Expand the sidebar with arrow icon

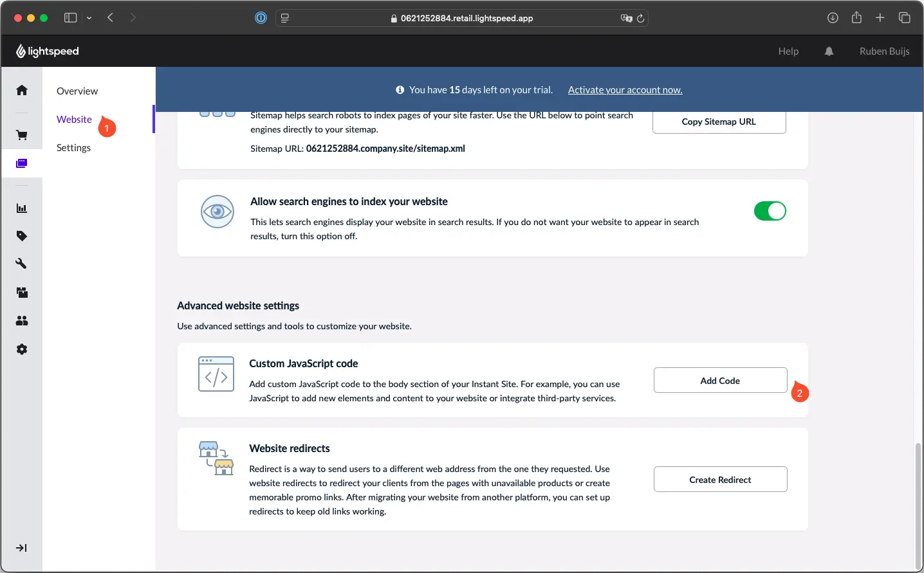point(22,548)
